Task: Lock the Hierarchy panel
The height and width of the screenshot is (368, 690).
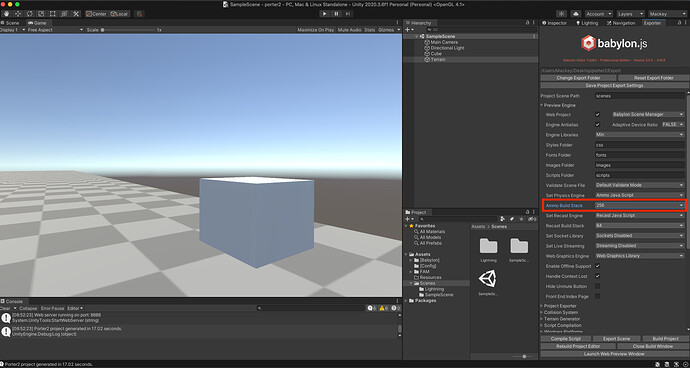Action: (527, 23)
